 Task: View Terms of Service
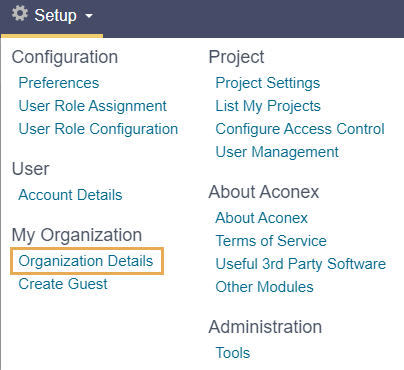click(271, 241)
